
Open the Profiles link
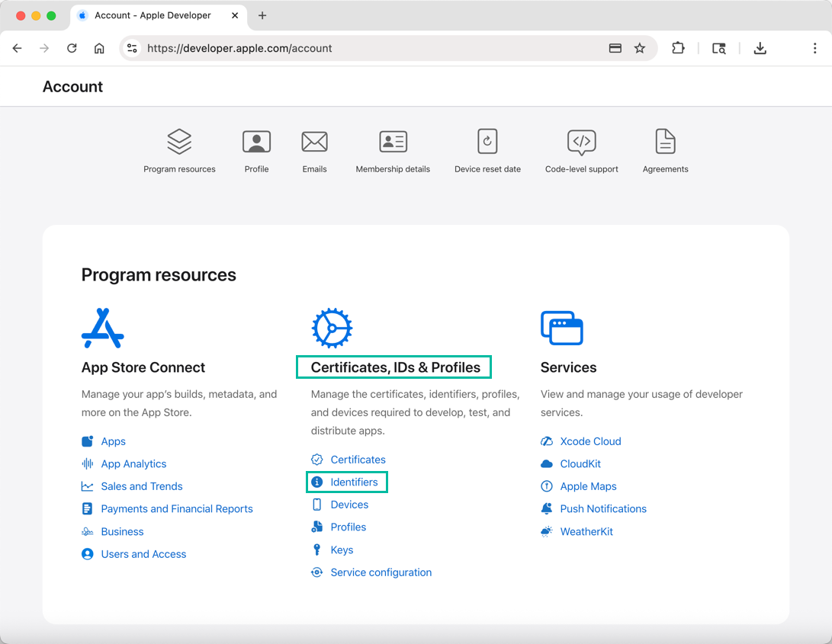(x=348, y=527)
